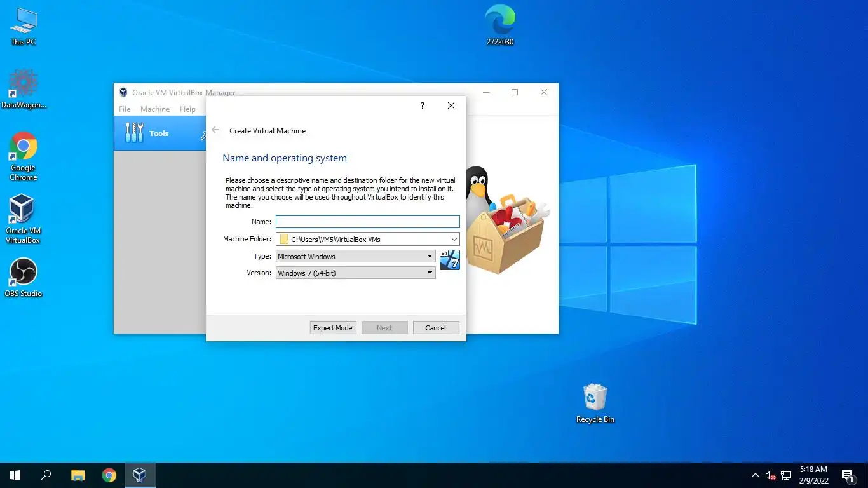The width and height of the screenshot is (868, 488).
Task: Open the Type dropdown showing Microsoft Windows
Action: tap(355, 257)
